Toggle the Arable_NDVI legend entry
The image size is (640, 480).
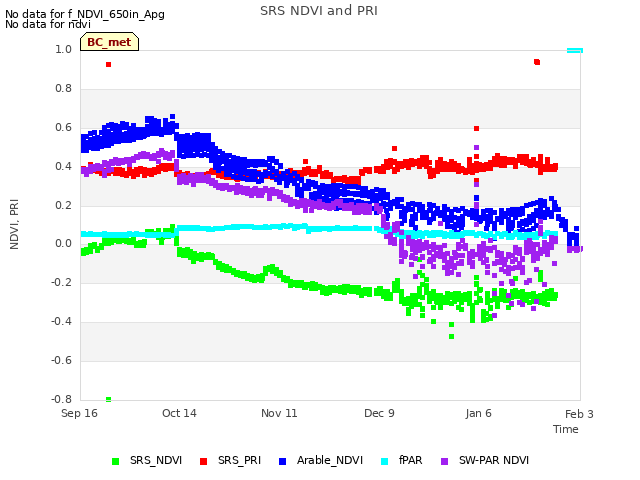321,460
